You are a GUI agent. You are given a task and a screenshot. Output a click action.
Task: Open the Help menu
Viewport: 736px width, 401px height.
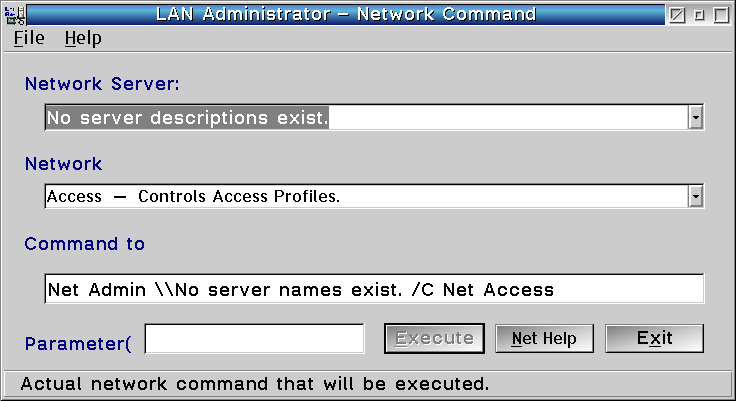pos(83,38)
